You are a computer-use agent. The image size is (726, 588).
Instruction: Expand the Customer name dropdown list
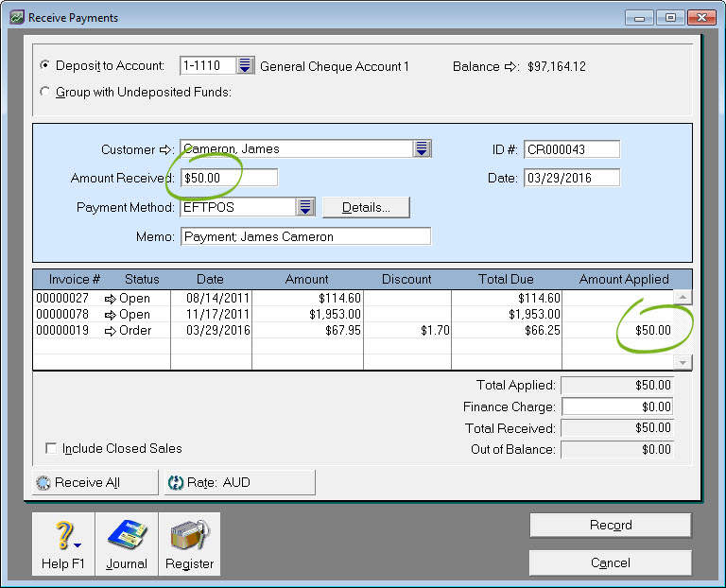click(422, 149)
